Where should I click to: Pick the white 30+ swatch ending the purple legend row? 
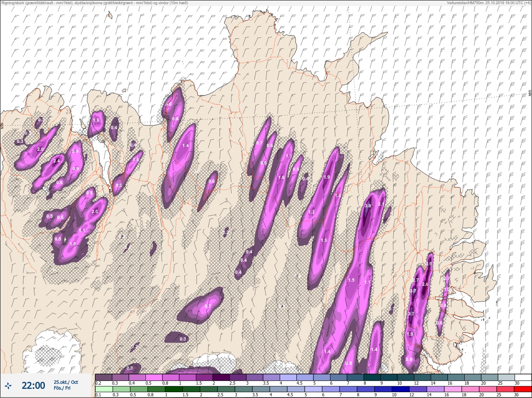point(524,377)
